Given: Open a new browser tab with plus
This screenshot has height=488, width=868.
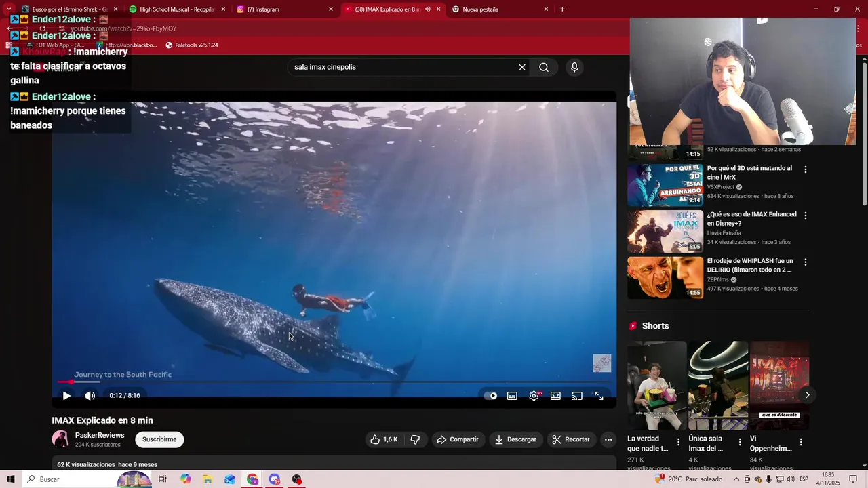Looking at the screenshot, I should click(x=562, y=9).
